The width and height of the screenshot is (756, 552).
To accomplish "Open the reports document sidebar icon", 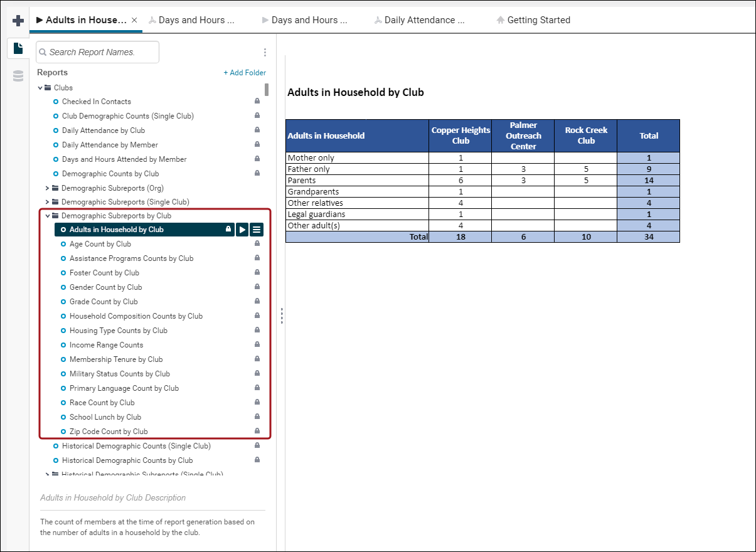I will tap(18, 48).
